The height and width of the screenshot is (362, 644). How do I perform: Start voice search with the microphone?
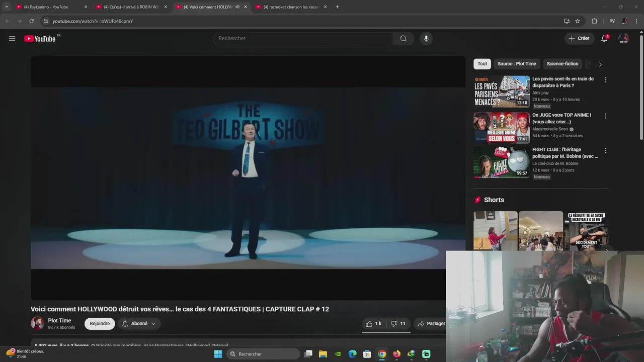pyautogui.click(x=426, y=38)
